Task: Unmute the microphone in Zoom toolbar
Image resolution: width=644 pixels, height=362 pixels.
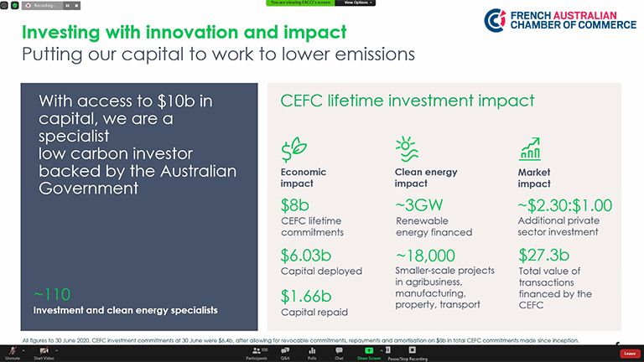Action: click(13, 352)
